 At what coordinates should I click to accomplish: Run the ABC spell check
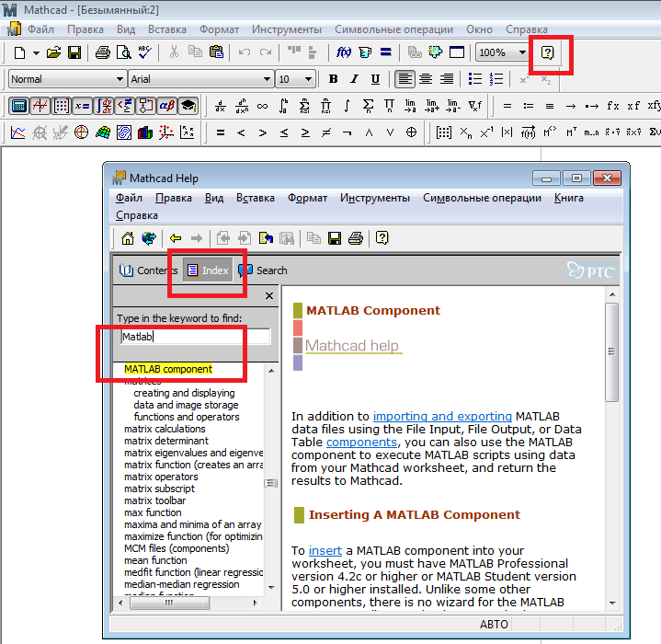click(x=144, y=52)
